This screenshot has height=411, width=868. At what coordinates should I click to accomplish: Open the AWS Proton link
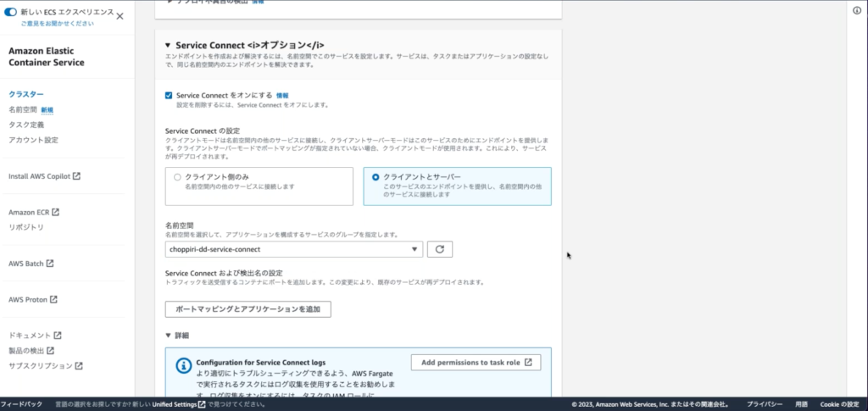pos(28,300)
